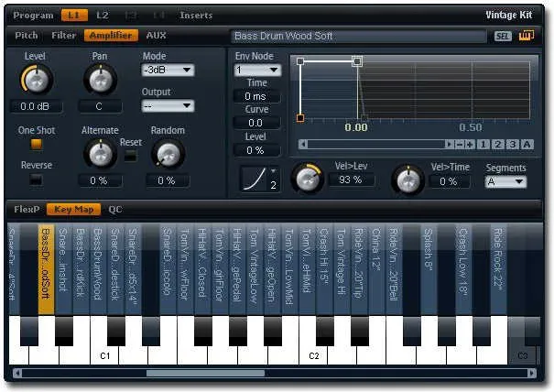Click the keyboard icon beside SEL
The image size is (554, 392).
pos(526,37)
